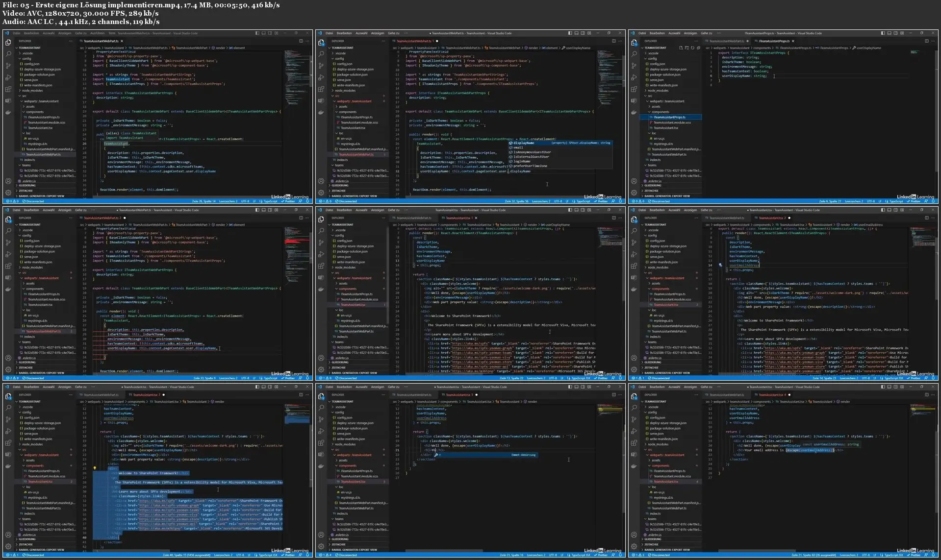Toggle secondary sidebar in the top-left frame
This screenshot has width=941, height=560.
pos(270,33)
